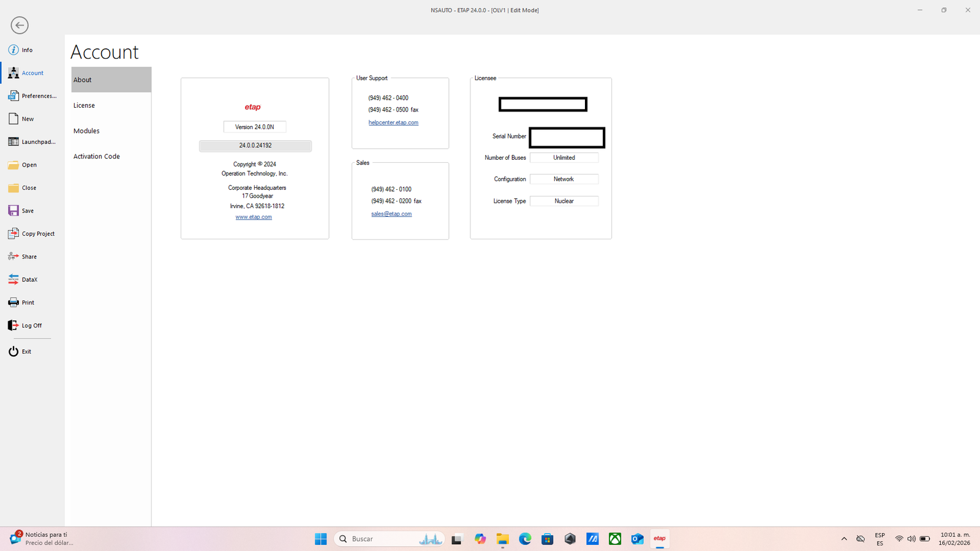Switch to the About tab
Image resolution: width=980 pixels, height=551 pixels.
111,80
